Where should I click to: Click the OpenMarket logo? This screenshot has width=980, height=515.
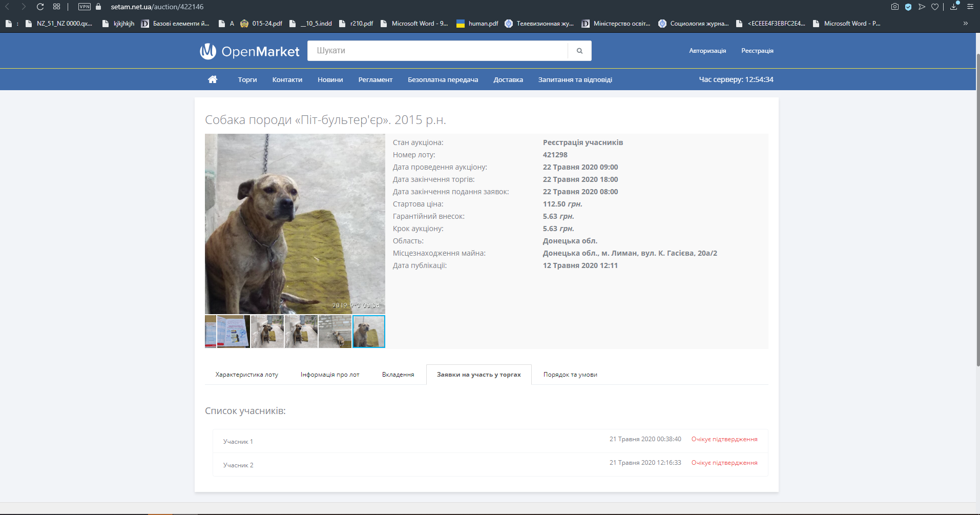pyautogui.click(x=249, y=51)
